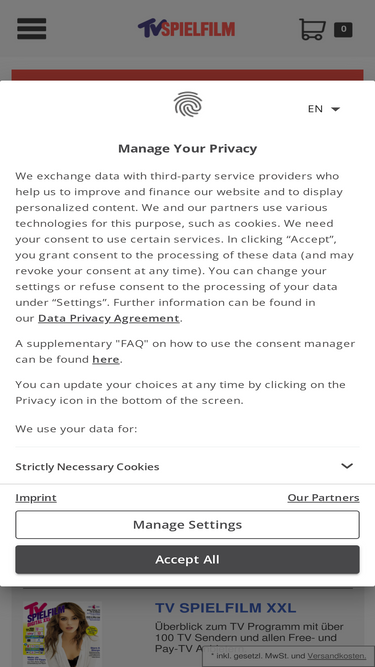Open the TV Spielfilm XXL magazine cover

62,633
